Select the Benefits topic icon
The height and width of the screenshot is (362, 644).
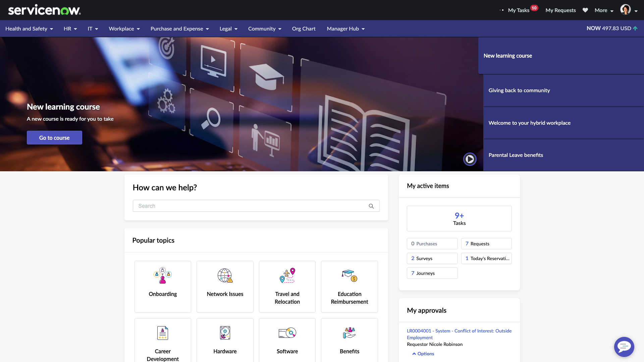[349, 333]
